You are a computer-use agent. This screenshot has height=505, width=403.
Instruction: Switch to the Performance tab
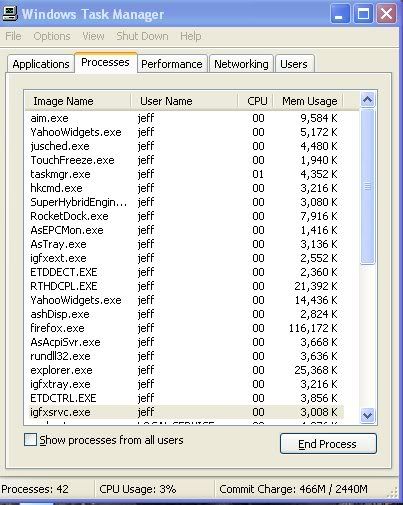pos(172,64)
